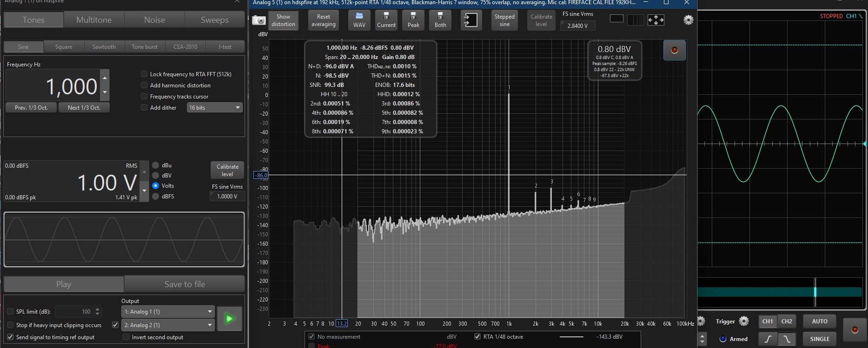Select dBFS level unit radio button

tap(156, 197)
